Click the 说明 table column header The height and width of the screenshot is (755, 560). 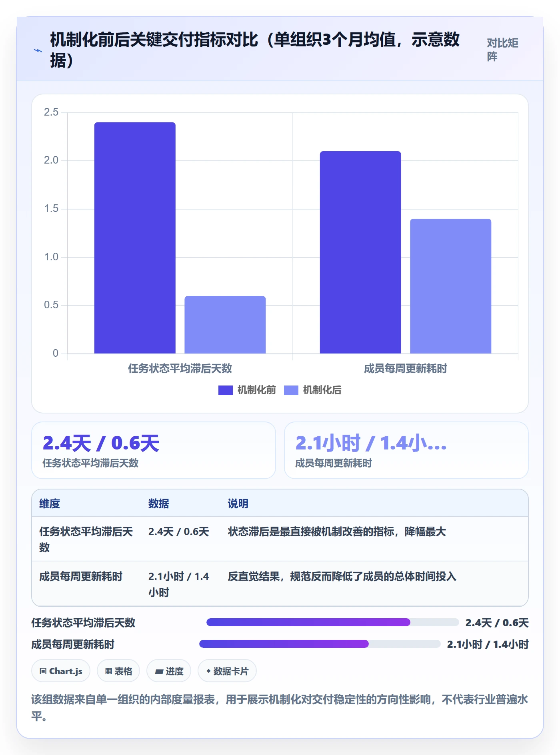[x=238, y=503]
